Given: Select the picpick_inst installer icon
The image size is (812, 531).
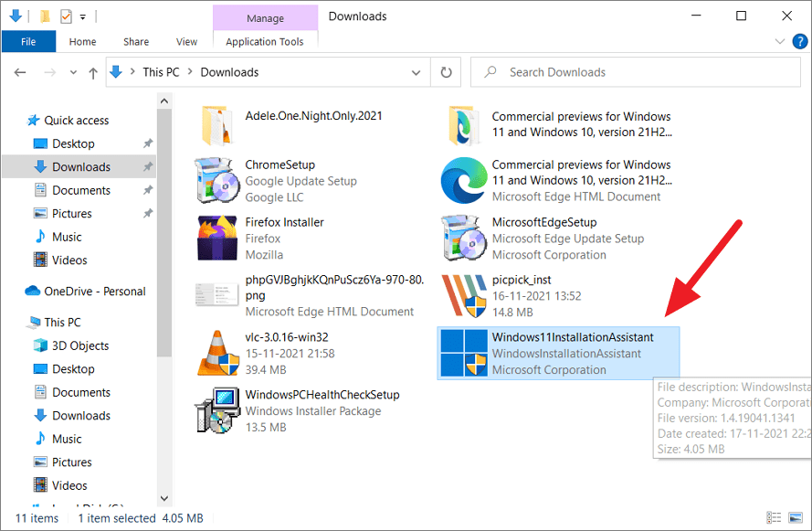Looking at the screenshot, I should tap(464, 295).
